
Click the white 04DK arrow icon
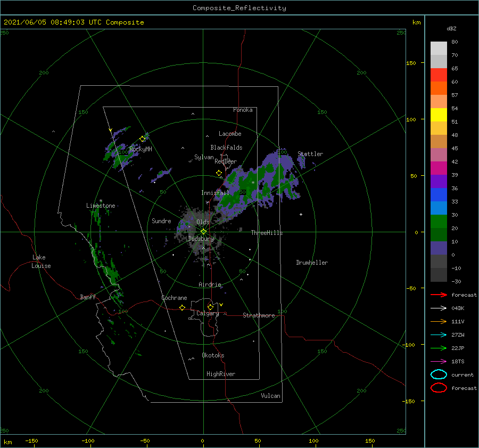[439, 308]
